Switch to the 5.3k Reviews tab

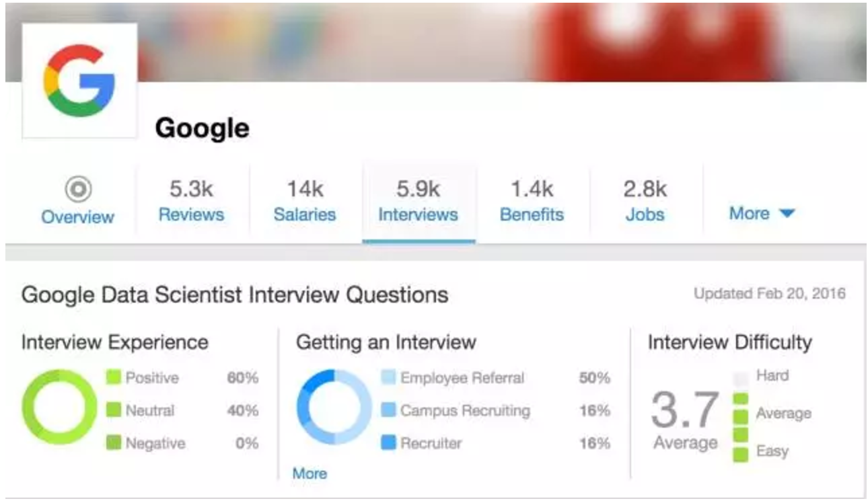[x=192, y=201]
